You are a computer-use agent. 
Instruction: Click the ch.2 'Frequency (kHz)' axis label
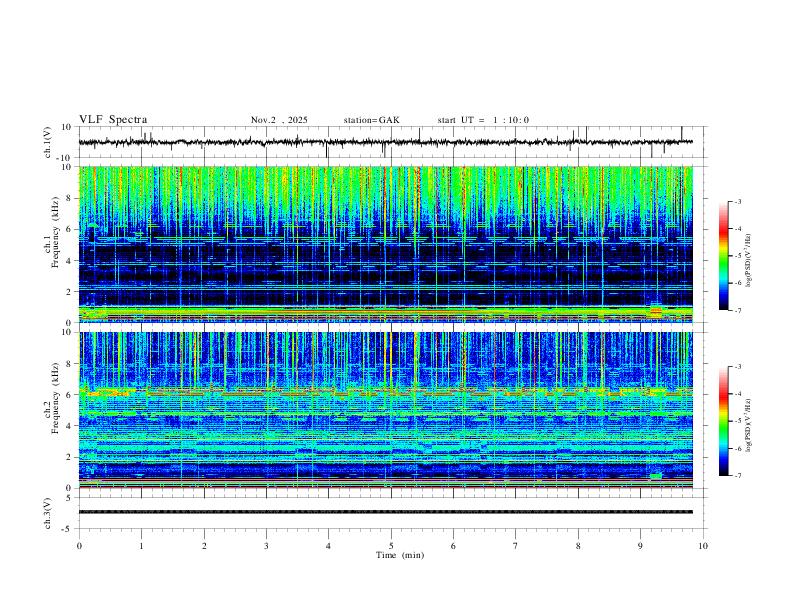(55, 397)
